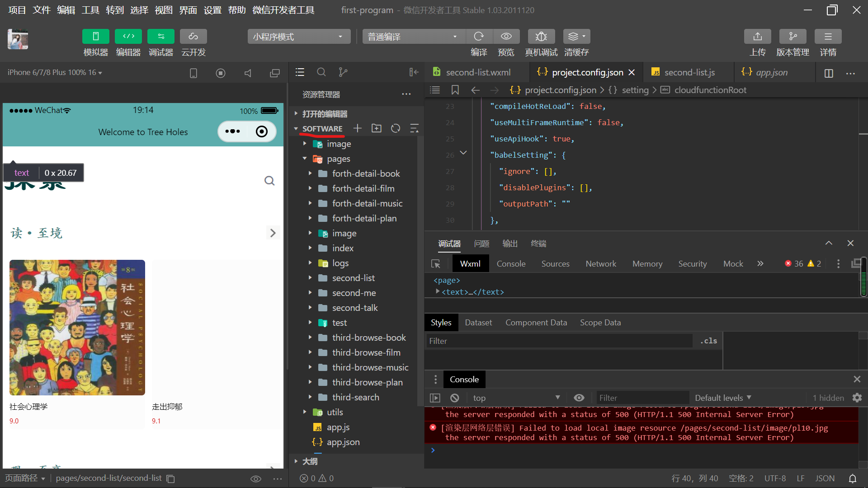Select the WXML element inspector icon

436,264
